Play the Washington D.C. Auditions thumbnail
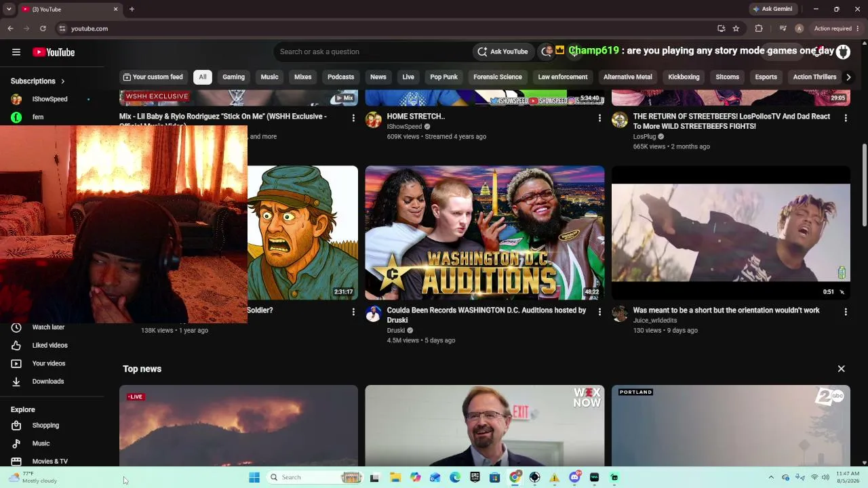The height and width of the screenshot is (488, 868). 485,232
